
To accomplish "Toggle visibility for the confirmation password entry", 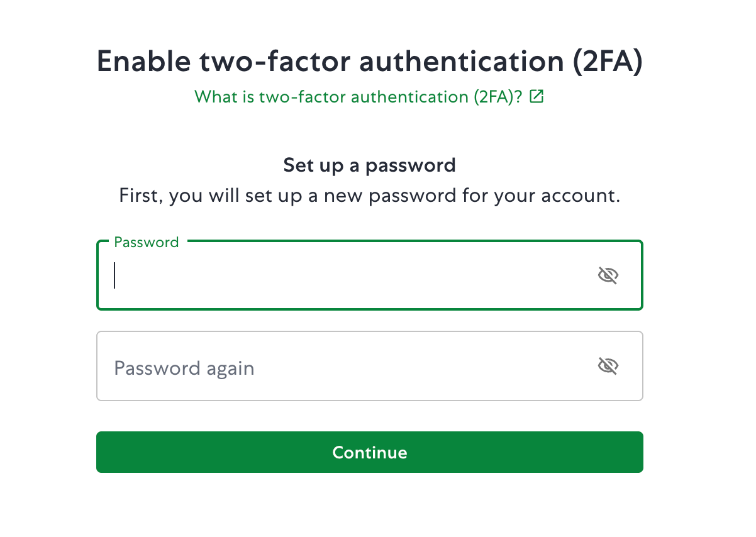I will pos(608,366).
